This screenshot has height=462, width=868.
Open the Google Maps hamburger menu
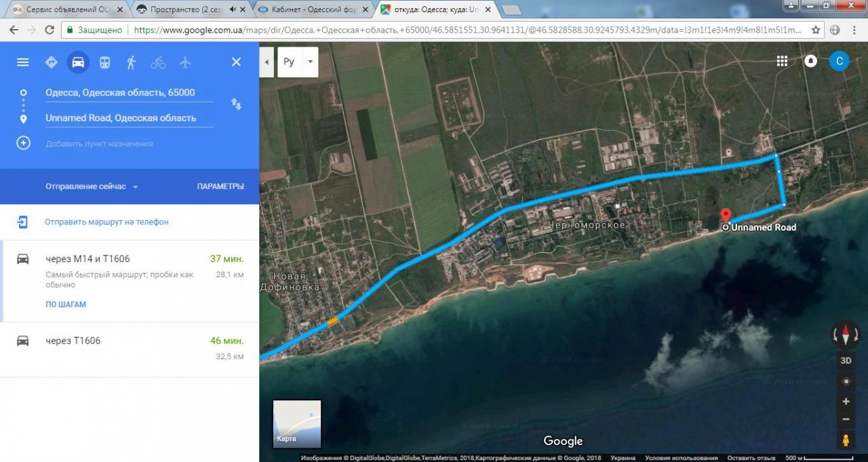pos(23,62)
